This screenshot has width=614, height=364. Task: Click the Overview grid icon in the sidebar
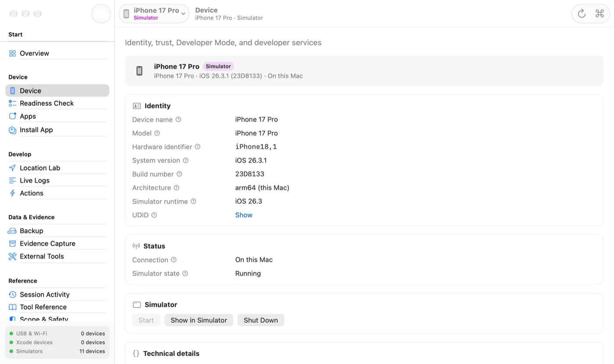coord(12,54)
